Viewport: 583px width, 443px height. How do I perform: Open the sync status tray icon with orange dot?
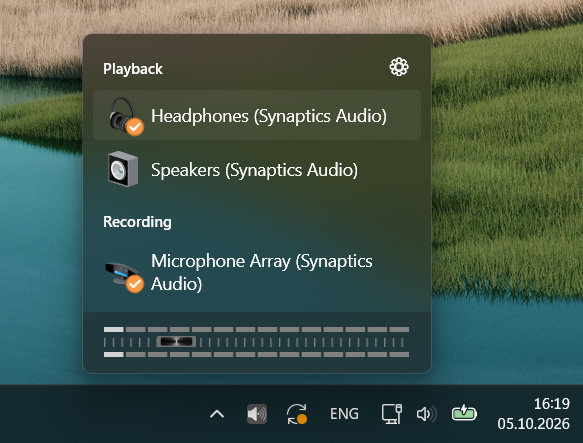pos(297,414)
